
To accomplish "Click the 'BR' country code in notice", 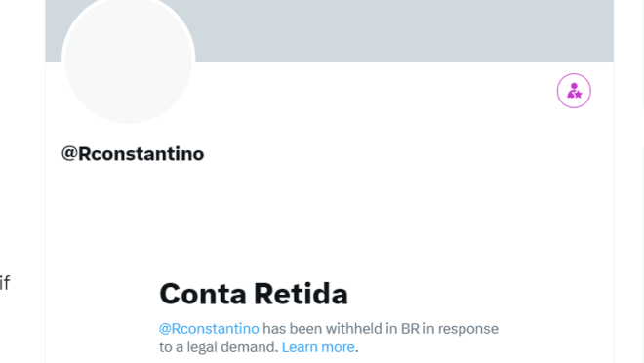I will [x=410, y=329].
